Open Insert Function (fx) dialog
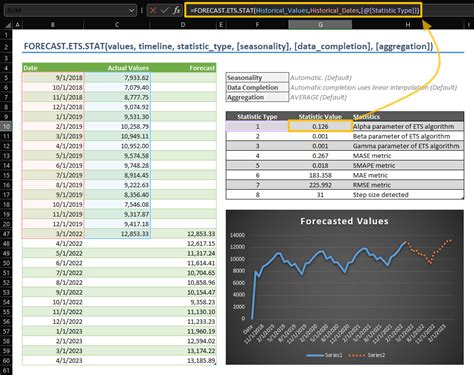Image resolution: width=474 pixels, height=375 pixels. pyautogui.click(x=176, y=10)
